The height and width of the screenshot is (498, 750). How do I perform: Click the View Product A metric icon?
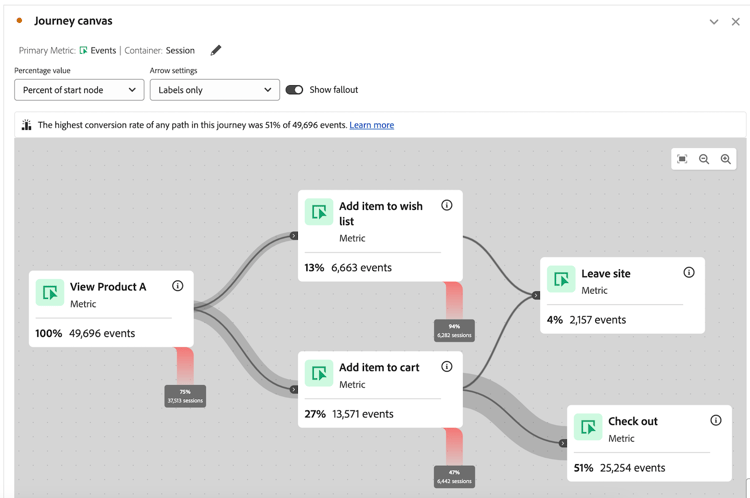[50, 292]
